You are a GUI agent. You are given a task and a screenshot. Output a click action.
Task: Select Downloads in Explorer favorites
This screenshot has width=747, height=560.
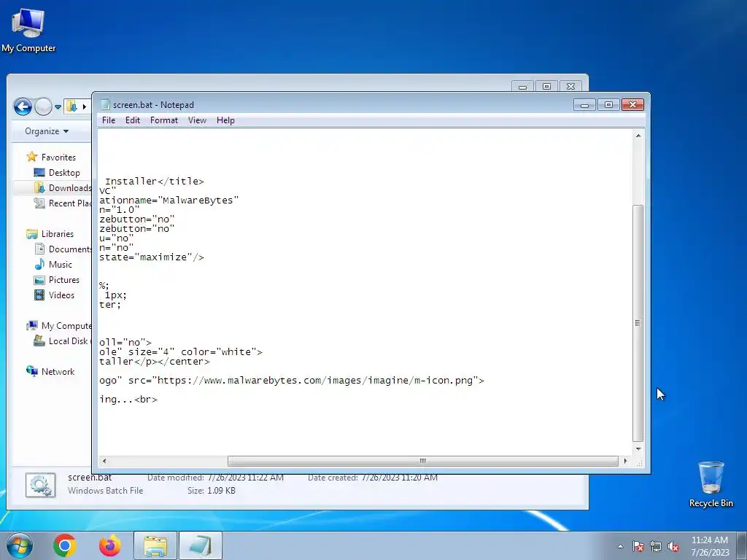click(x=69, y=187)
